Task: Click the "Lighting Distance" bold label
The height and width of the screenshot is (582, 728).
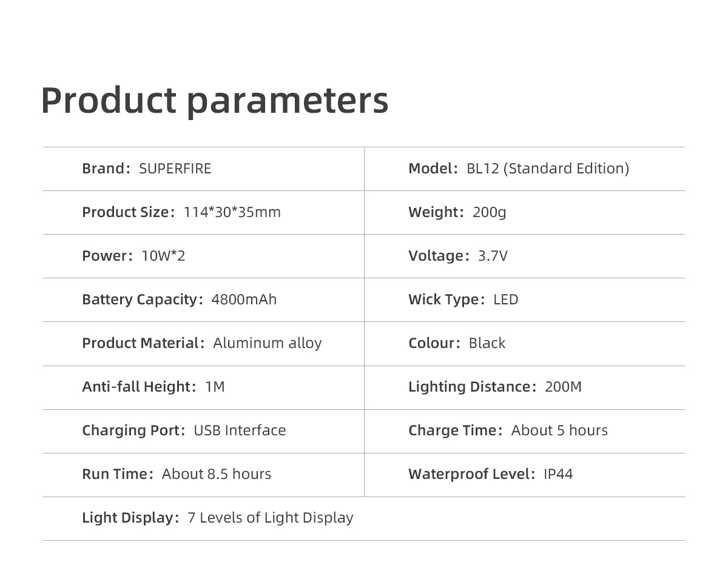Action: click(470, 387)
